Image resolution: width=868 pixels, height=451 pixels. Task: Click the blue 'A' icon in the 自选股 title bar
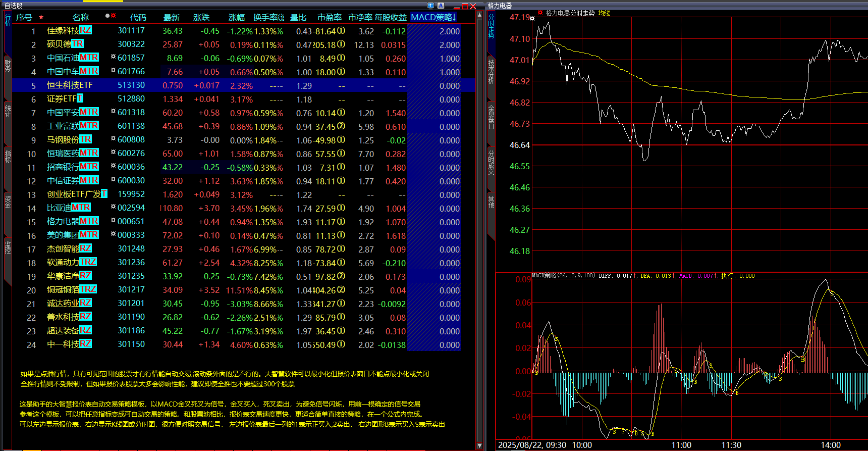pyautogui.click(x=441, y=6)
